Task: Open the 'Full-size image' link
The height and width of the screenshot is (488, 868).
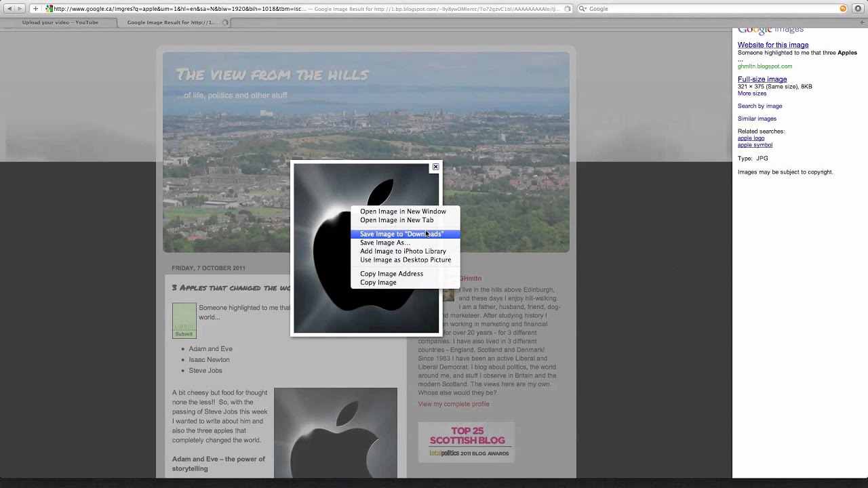Action: (x=762, y=79)
